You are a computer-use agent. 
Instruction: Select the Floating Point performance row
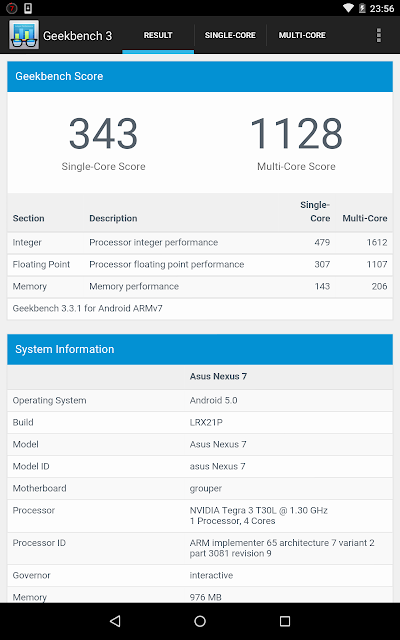200,264
